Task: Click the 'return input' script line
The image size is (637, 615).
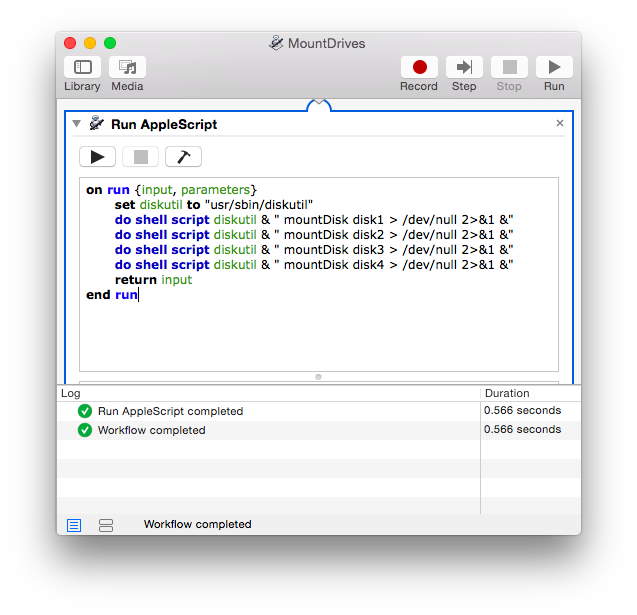Action: pyautogui.click(x=153, y=280)
